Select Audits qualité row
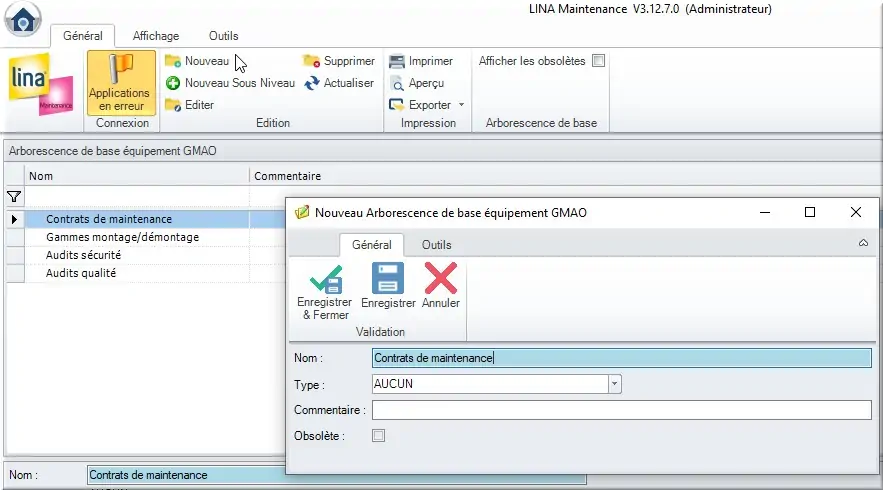Viewport: 883px width, 490px height. (x=81, y=273)
